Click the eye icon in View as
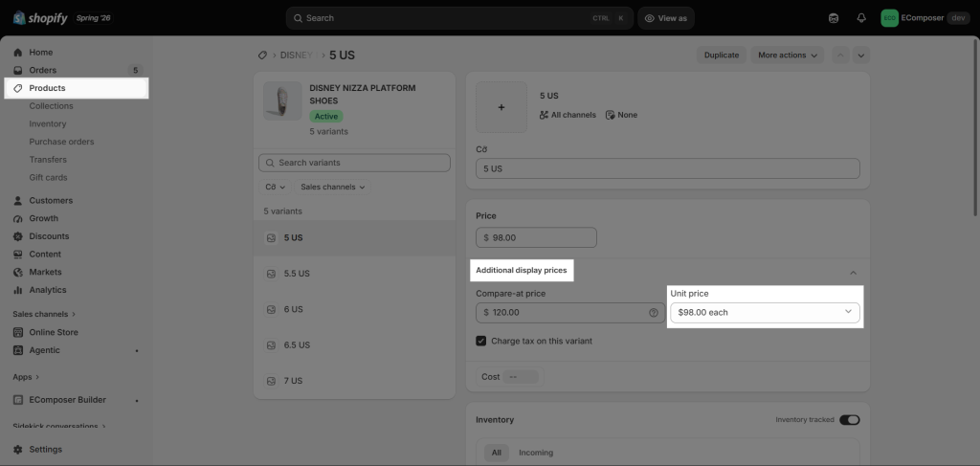The image size is (980, 466). pyautogui.click(x=650, y=18)
